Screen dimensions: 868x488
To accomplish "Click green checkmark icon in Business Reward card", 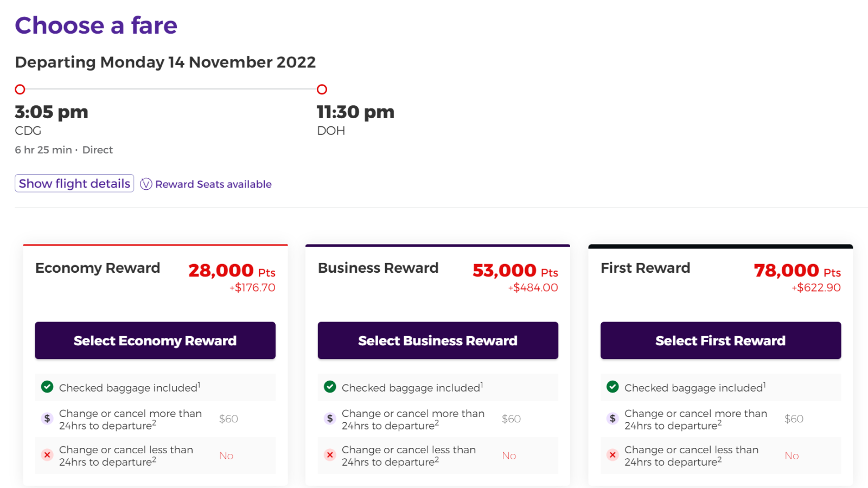I will pos(330,387).
